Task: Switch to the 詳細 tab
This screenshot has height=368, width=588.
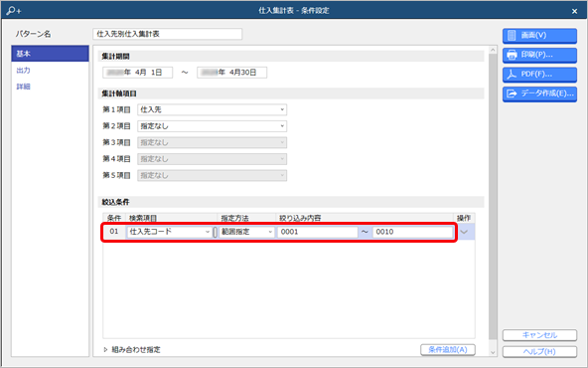Action: pos(23,87)
